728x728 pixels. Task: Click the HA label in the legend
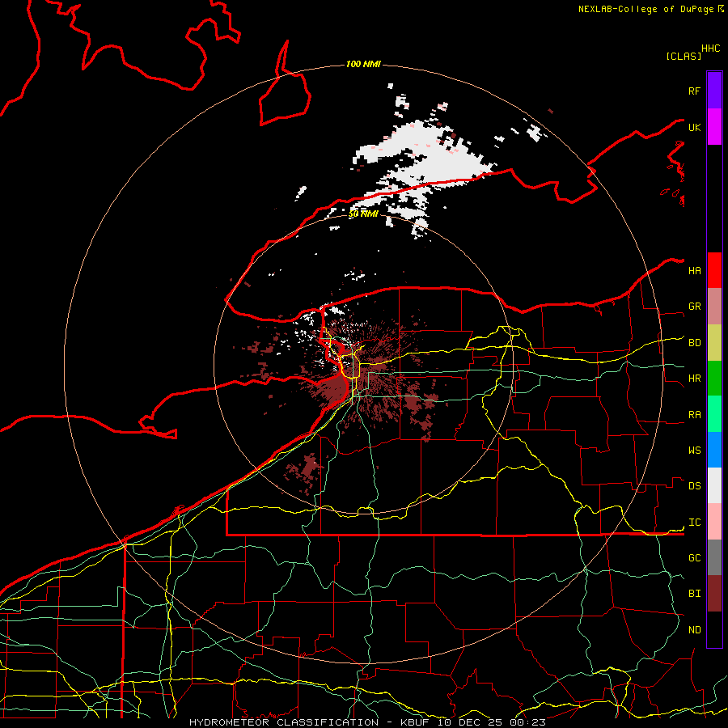click(x=694, y=270)
